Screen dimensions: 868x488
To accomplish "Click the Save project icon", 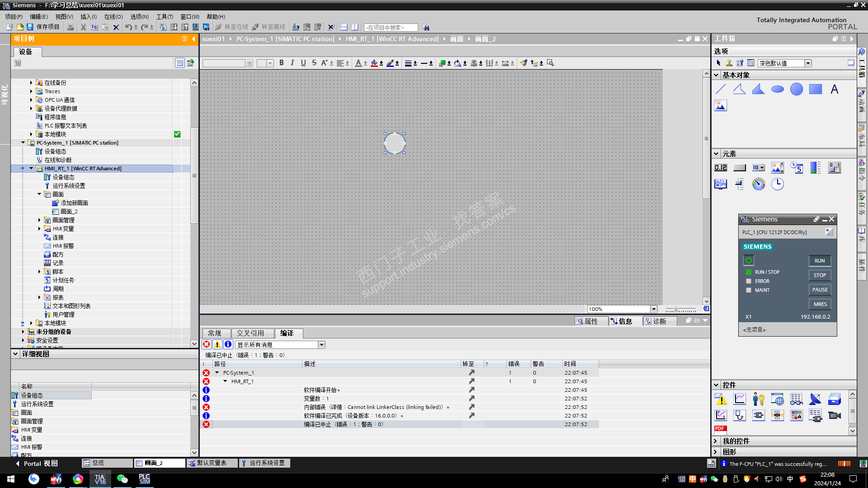I will (30, 27).
